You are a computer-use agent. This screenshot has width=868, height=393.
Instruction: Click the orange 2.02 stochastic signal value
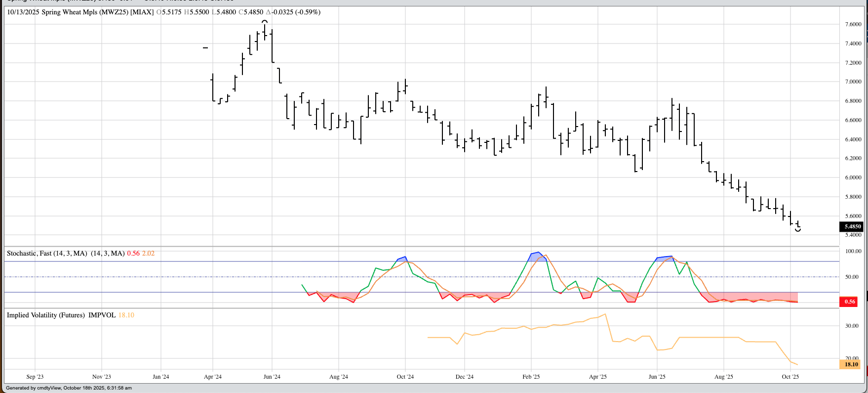pos(148,254)
